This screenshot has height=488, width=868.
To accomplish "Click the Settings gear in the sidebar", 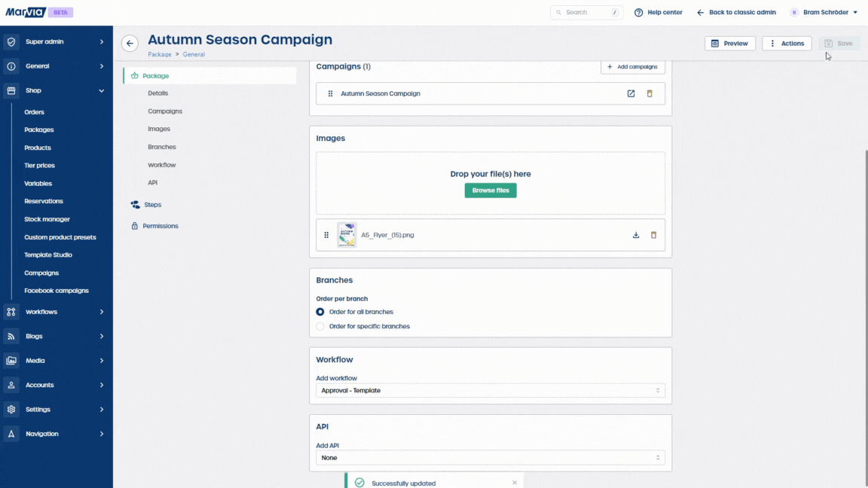I will pyautogui.click(x=11, y=409).
